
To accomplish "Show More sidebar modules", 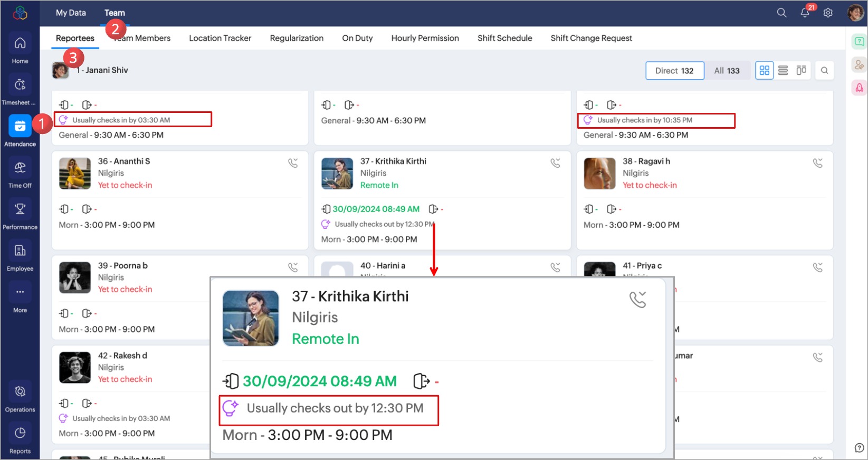I will tap(20, 292).
